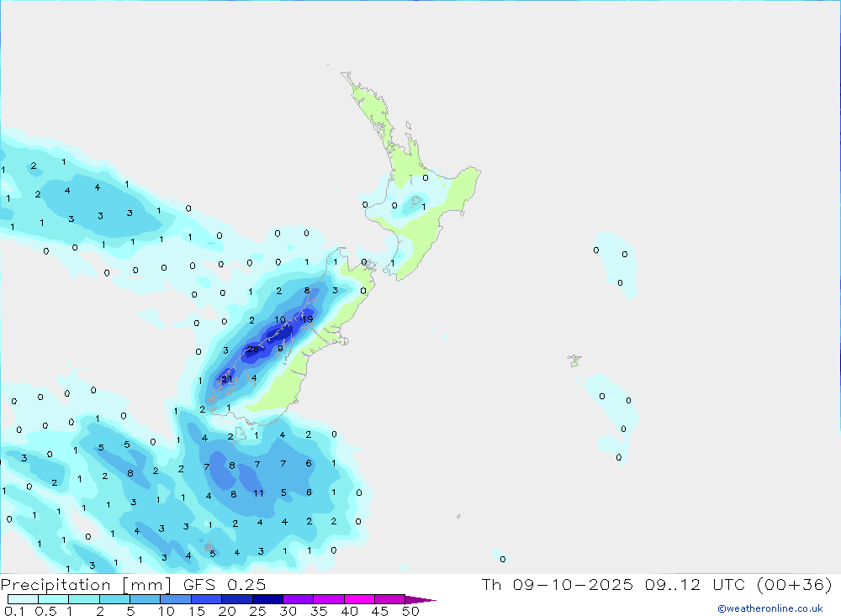Click the legend swatch between 30 and 35
This screenshot has width=841, height=616.
pos(299,599)
